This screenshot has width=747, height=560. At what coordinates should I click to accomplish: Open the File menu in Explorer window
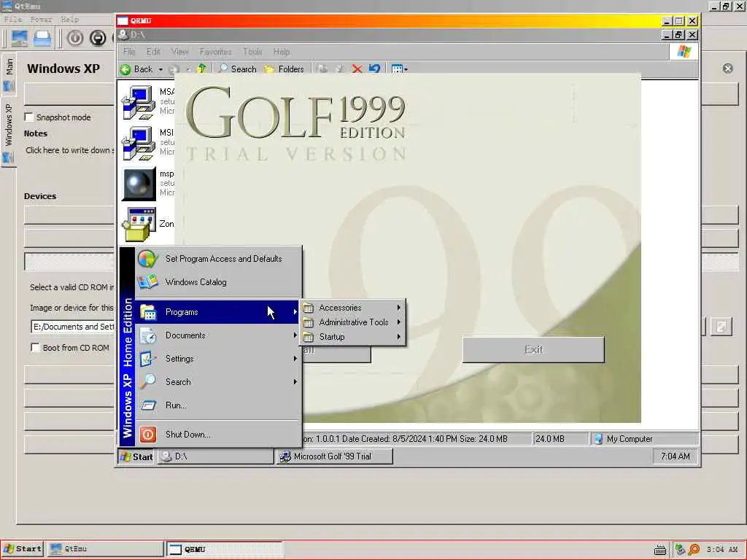coord(129,52)
